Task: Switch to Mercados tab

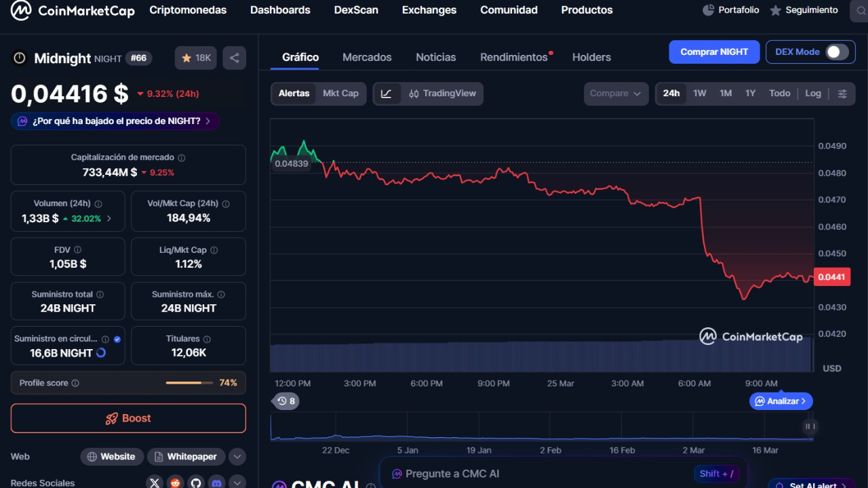Action: 367,58
